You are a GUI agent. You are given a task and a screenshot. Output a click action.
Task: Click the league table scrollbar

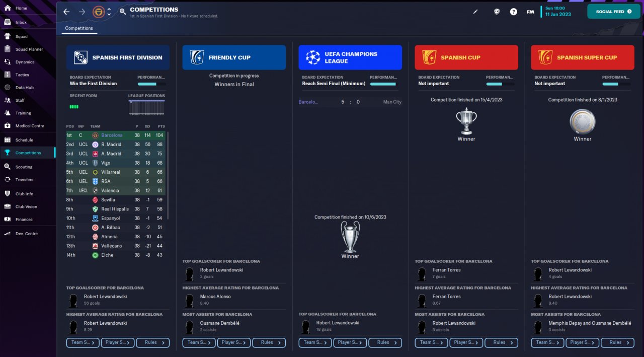[x=168, y=175]
